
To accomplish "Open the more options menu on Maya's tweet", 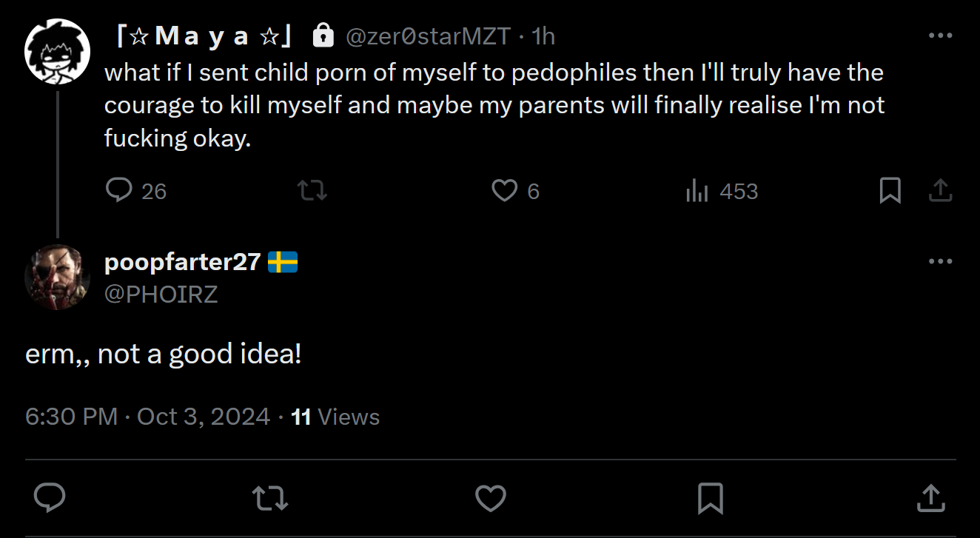I will click(940, 36).
